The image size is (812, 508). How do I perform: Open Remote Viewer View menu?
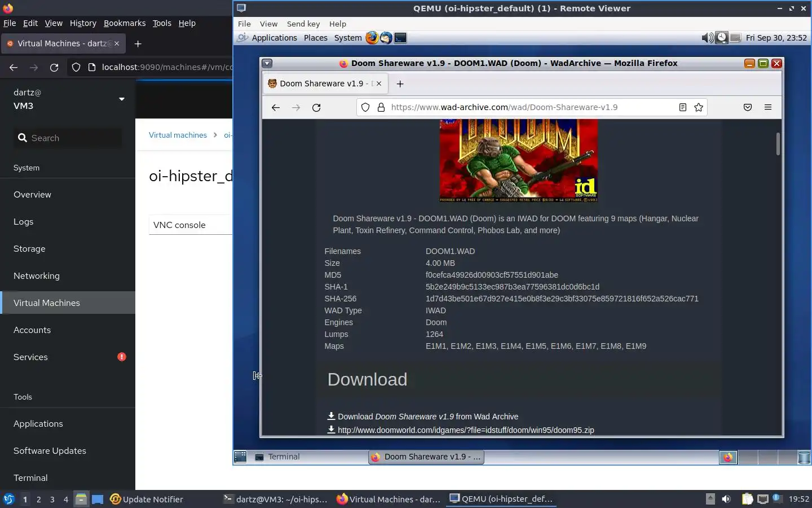[x=268, y=24]
